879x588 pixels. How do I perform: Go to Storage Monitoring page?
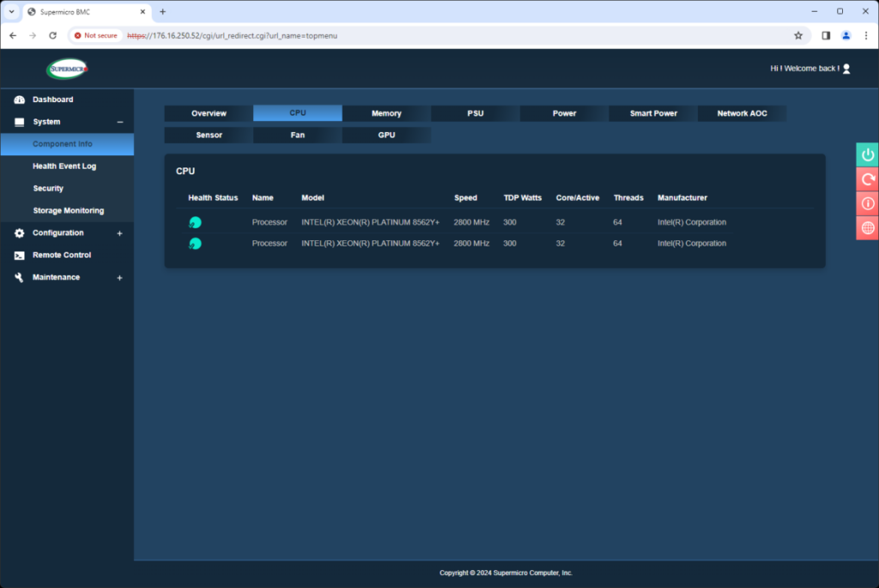pyautogui.click(x=69, y=211)
